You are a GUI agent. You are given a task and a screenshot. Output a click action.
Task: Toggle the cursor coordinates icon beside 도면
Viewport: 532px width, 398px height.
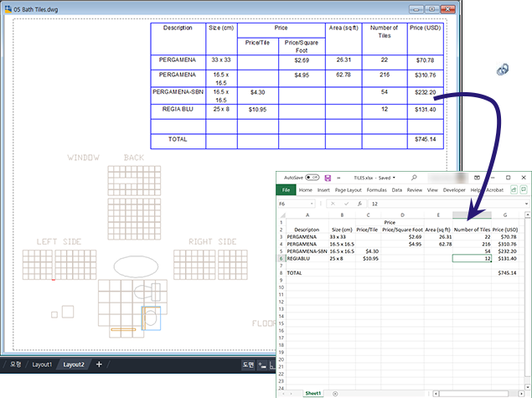tap(262, 365)
